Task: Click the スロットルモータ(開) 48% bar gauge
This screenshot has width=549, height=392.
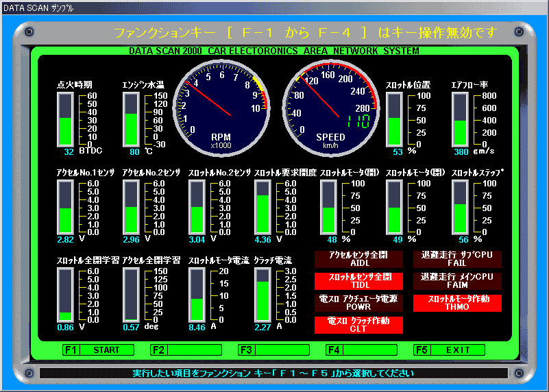Action: [329, 207]
